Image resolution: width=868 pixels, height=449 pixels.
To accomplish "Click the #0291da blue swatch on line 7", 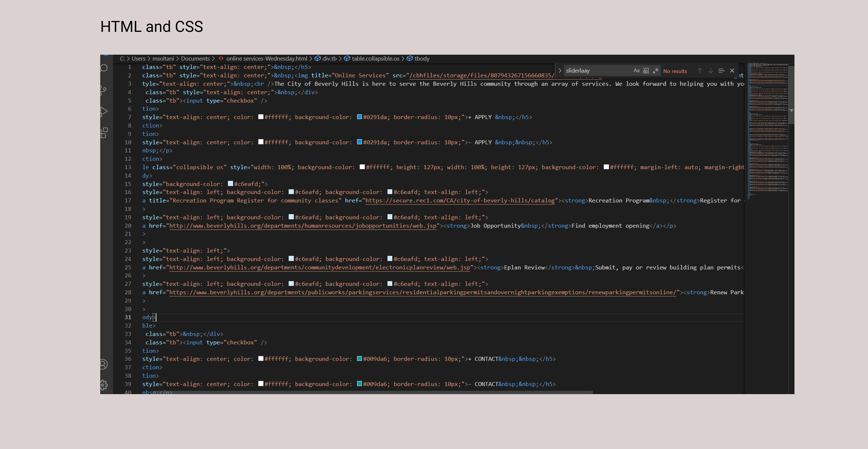I will [360, 117].
